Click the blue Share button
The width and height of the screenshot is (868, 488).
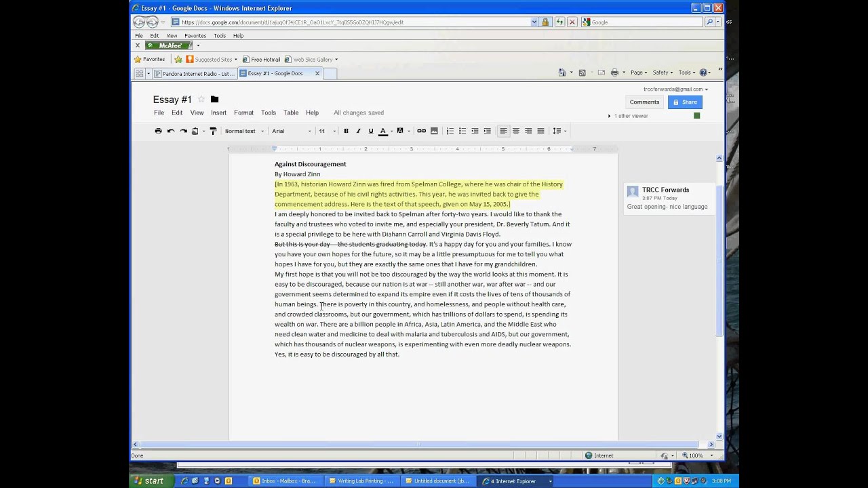685,102
